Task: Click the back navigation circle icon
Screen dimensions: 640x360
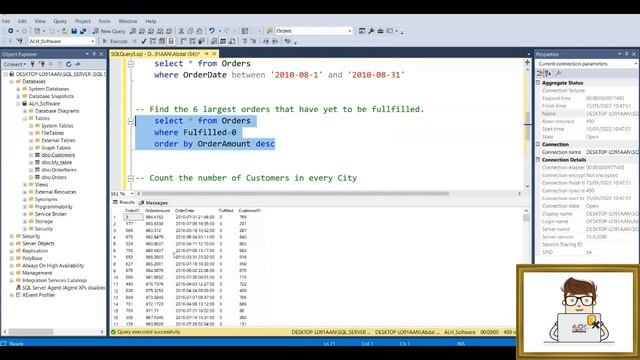Action: click(x=10, y=31)
